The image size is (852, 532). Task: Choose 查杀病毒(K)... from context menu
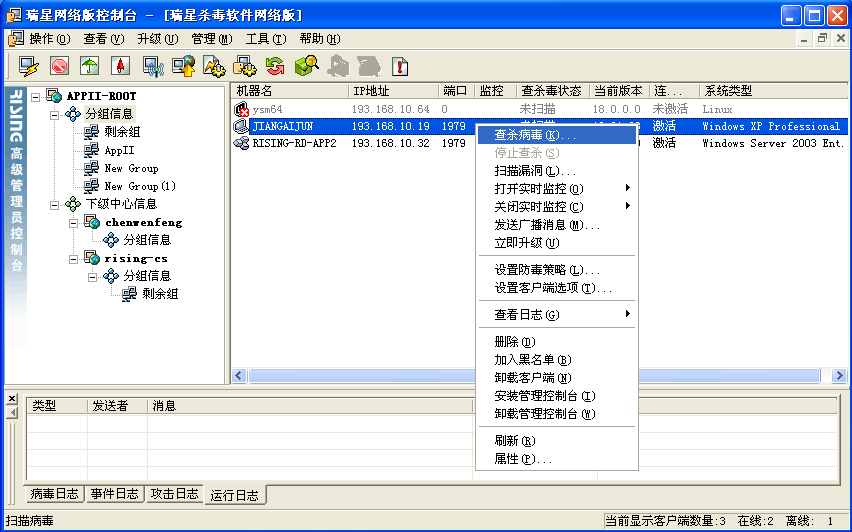click(x=557, y=135)
